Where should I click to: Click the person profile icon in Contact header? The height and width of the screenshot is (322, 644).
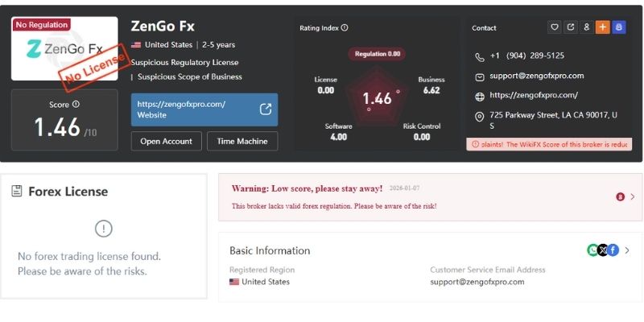click(587, 27)
